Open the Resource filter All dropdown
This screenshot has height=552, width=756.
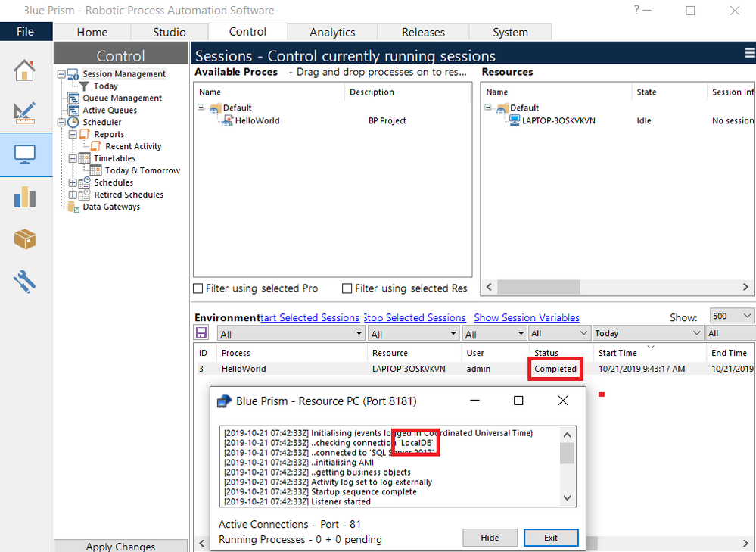point(414,334)
